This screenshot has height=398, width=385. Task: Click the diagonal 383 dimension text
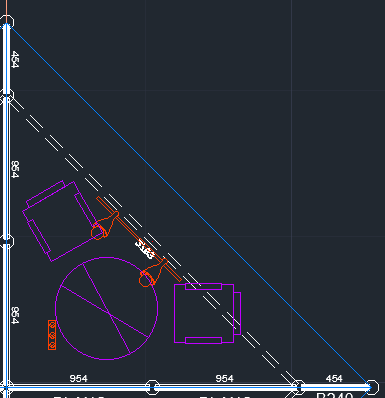(x=145, y=249)
